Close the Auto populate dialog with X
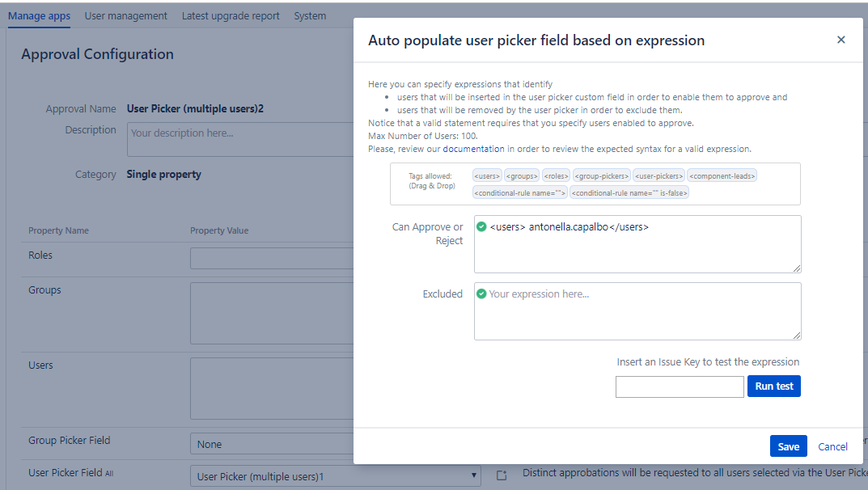This screenshot has width=868, height=490. (840, 40)
